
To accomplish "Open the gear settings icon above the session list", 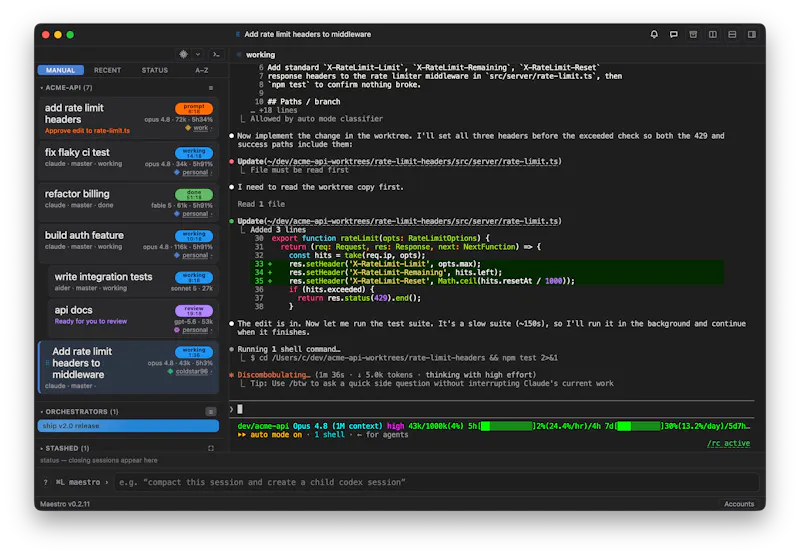I will 183,54.
